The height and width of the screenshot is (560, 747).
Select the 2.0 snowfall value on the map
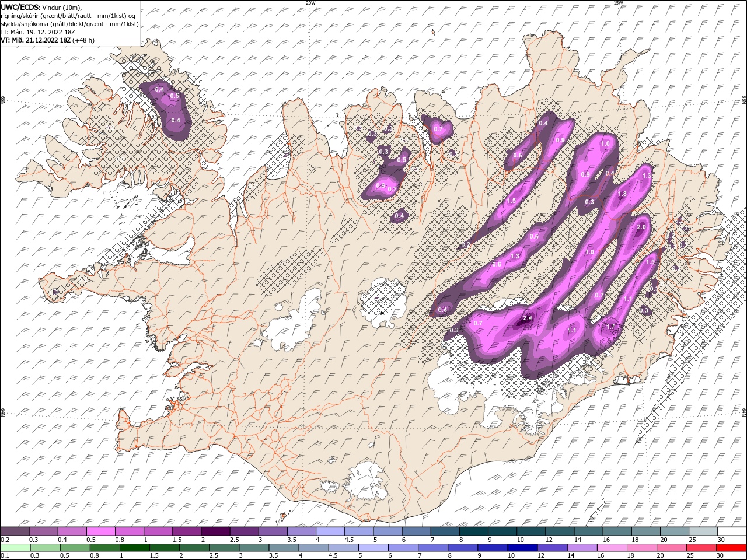[641, 227]
